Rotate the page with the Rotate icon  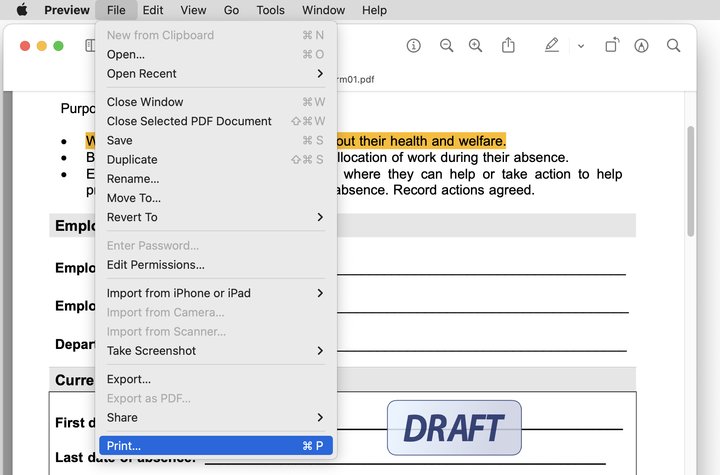[x=611, y=46]
